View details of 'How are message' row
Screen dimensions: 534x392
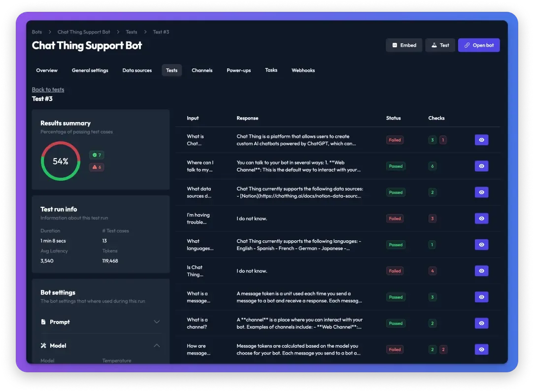[x=482, y=350]
